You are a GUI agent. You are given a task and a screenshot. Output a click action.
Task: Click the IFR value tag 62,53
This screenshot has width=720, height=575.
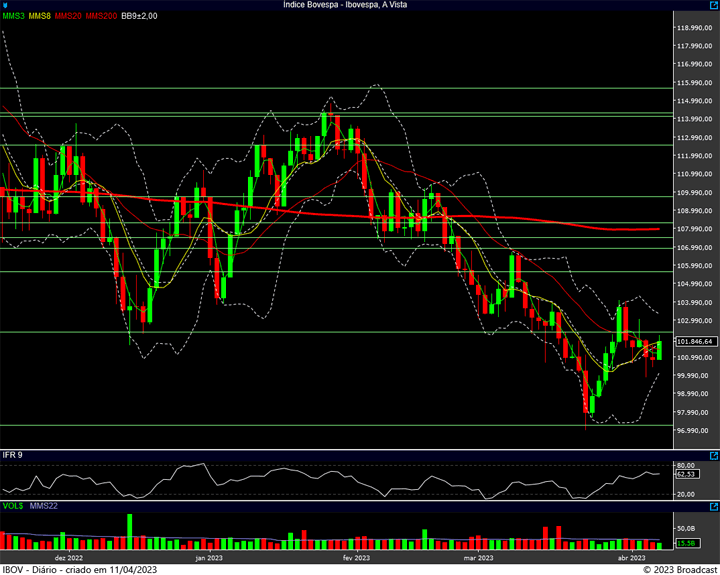687,474
